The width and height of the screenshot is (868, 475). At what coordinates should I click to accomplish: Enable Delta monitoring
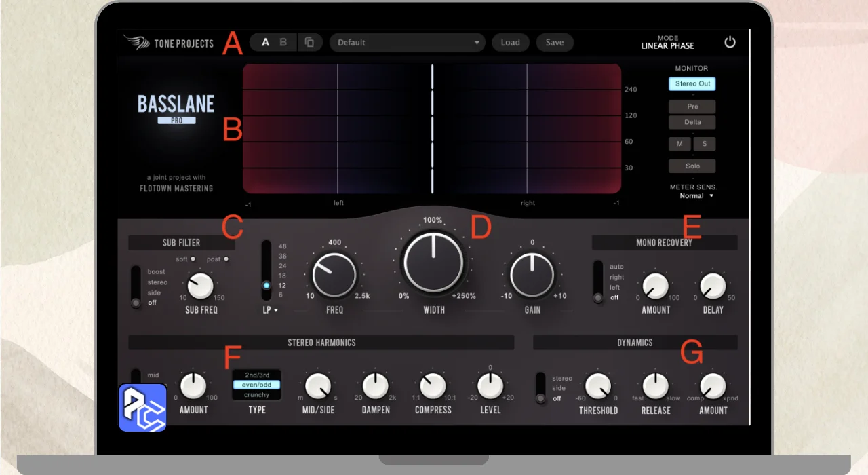coord(692,122)
